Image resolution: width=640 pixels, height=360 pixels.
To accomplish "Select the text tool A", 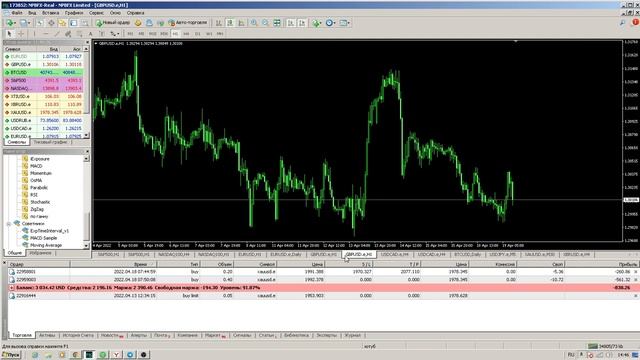I will [x=91, y=33].
